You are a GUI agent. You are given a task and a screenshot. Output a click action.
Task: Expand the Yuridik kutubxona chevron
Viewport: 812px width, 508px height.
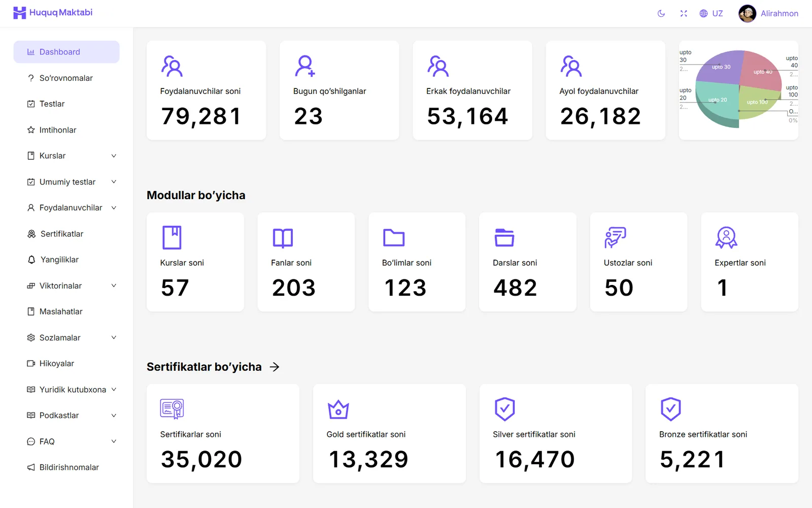(x=114, y=390)
